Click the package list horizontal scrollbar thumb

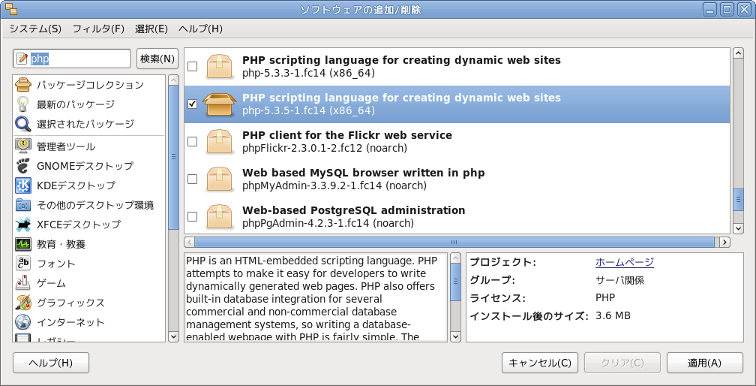(x=454, y=242)
